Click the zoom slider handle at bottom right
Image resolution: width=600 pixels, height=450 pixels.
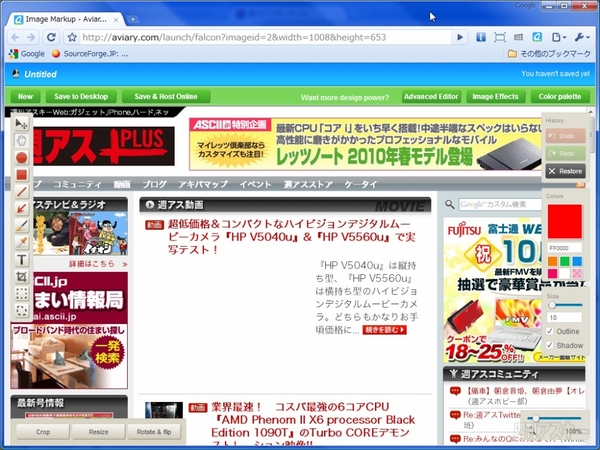point(536,418)
